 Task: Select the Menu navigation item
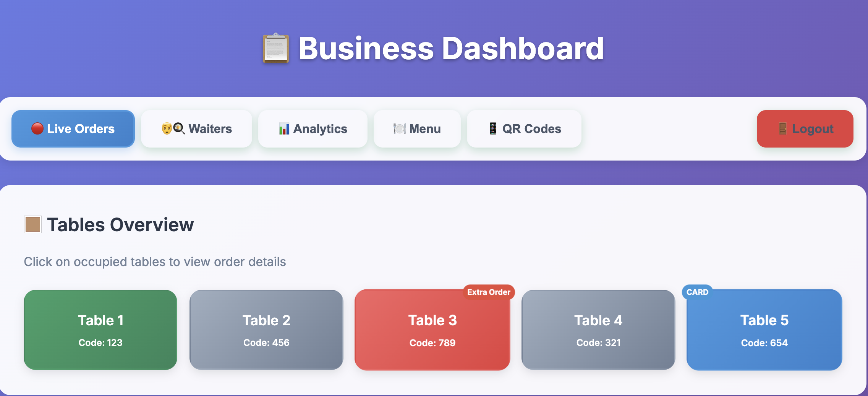[417, 129]
